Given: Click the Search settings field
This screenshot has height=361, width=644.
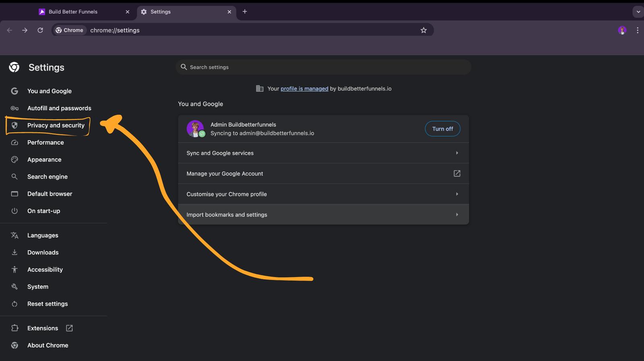Looking at the screenshot, I should (x=323, y=67).
